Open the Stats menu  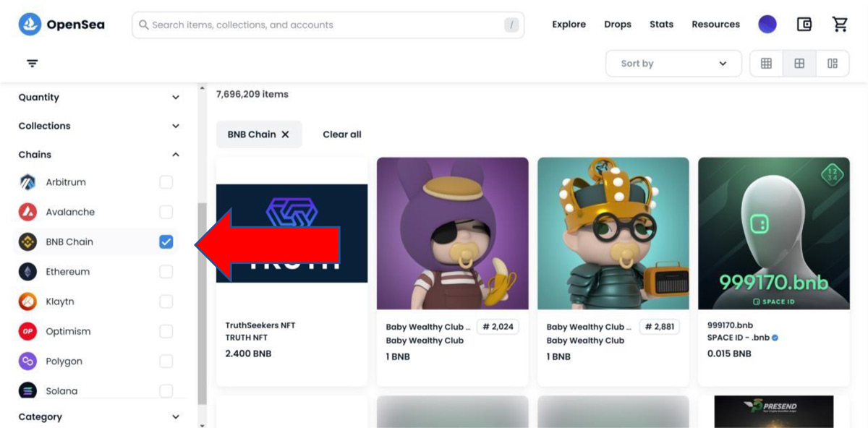[x=661, y=25]
